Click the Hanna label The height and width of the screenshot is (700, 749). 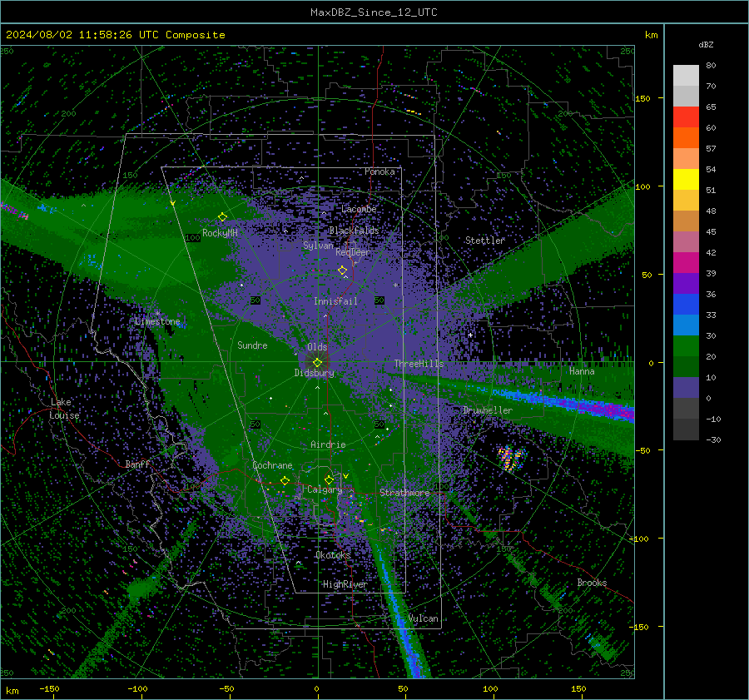582,371
